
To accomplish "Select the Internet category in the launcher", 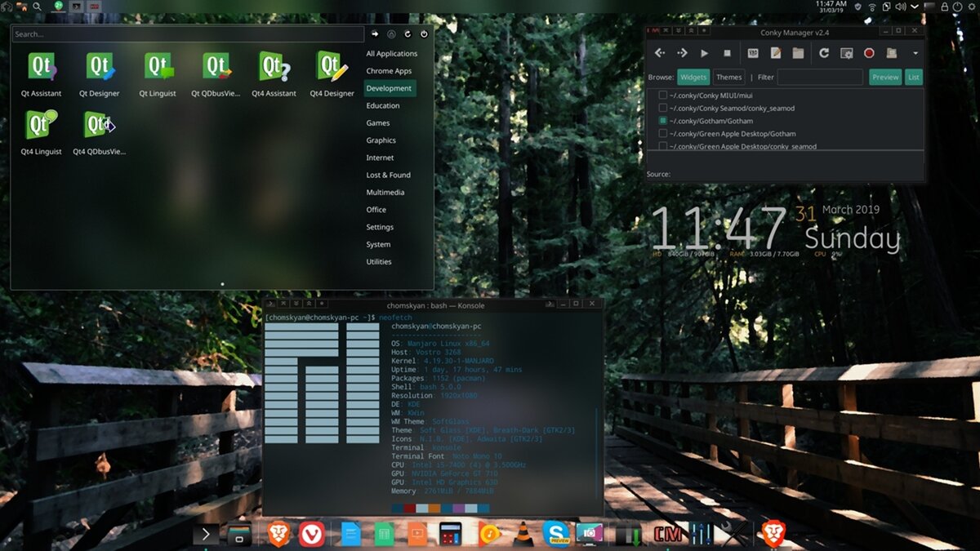I will (x=381, y=157).
